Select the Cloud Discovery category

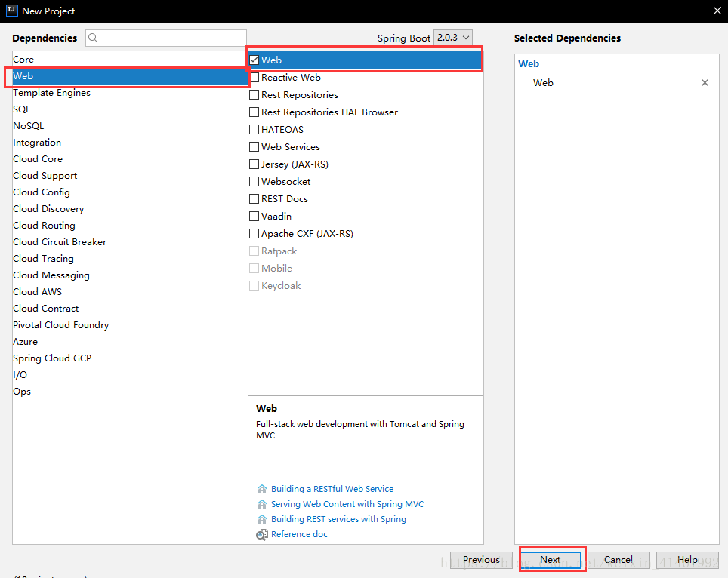point(130,209)
